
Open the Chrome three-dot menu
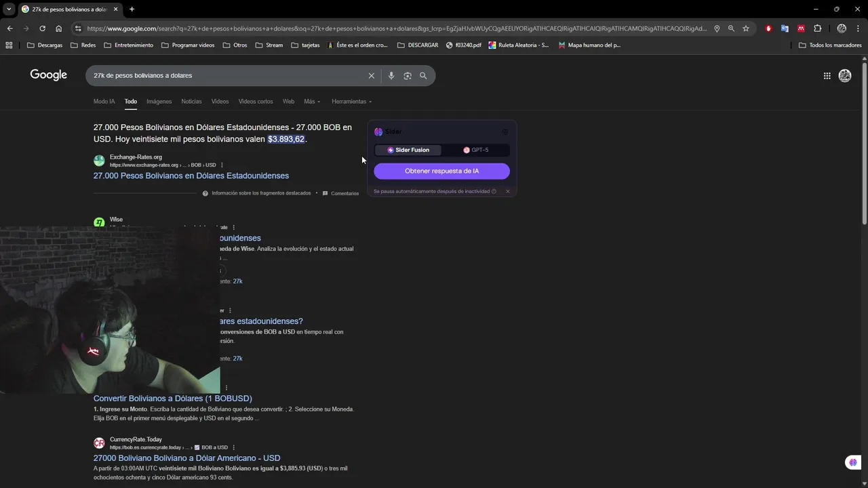coord(858,28)
